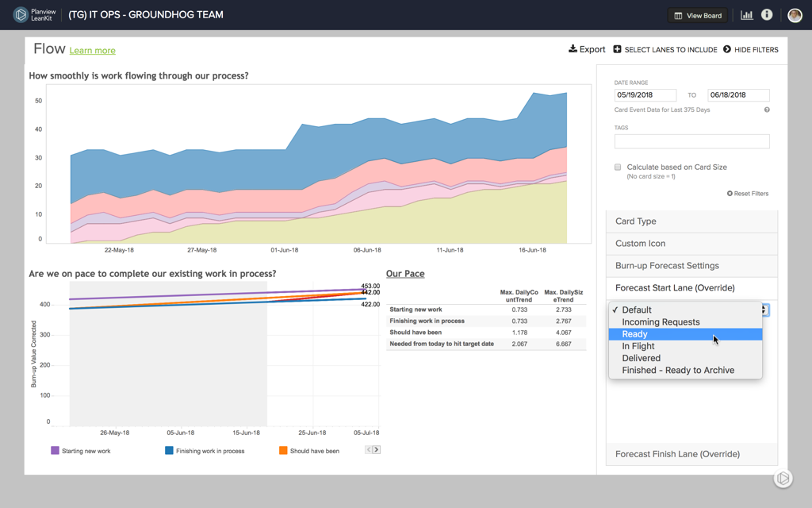Click the info circle icon in header
The width and height of the screenshot is (812, 508).
point(767,15)
